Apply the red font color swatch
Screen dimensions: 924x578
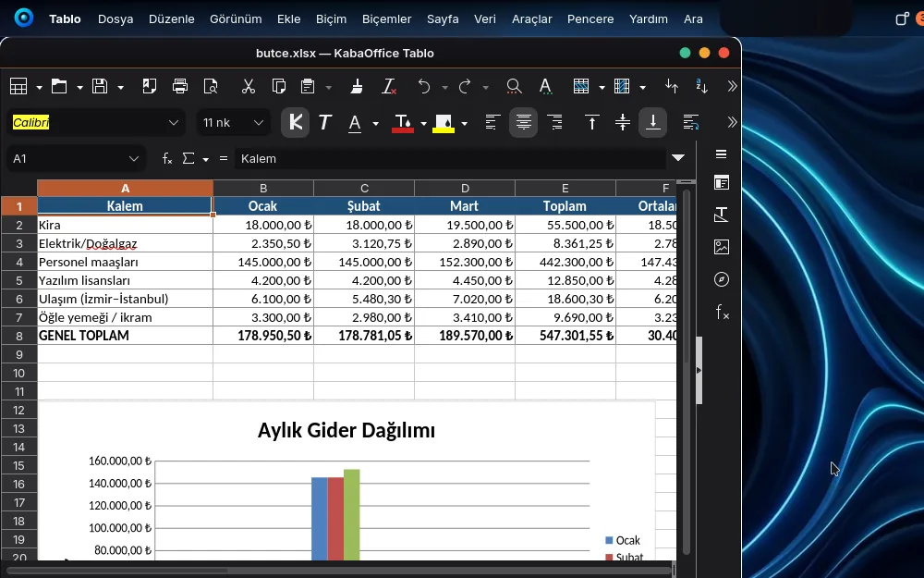[x=403, y=123]
